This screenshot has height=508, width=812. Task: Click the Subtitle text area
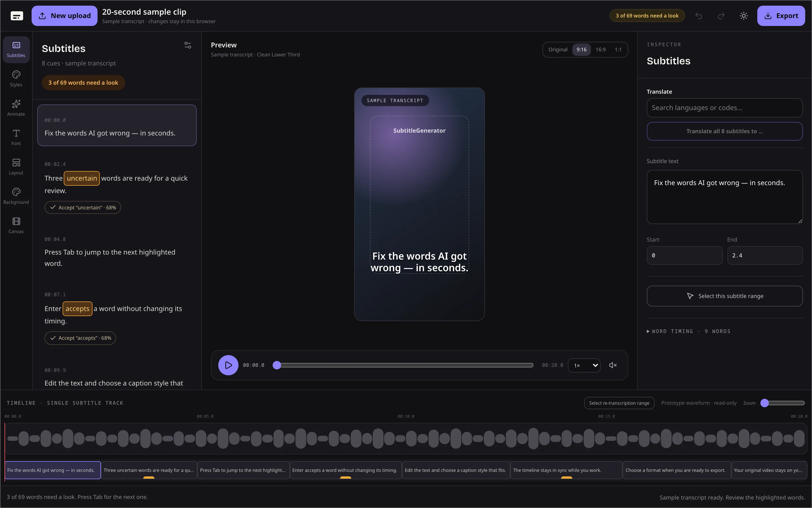724,197
